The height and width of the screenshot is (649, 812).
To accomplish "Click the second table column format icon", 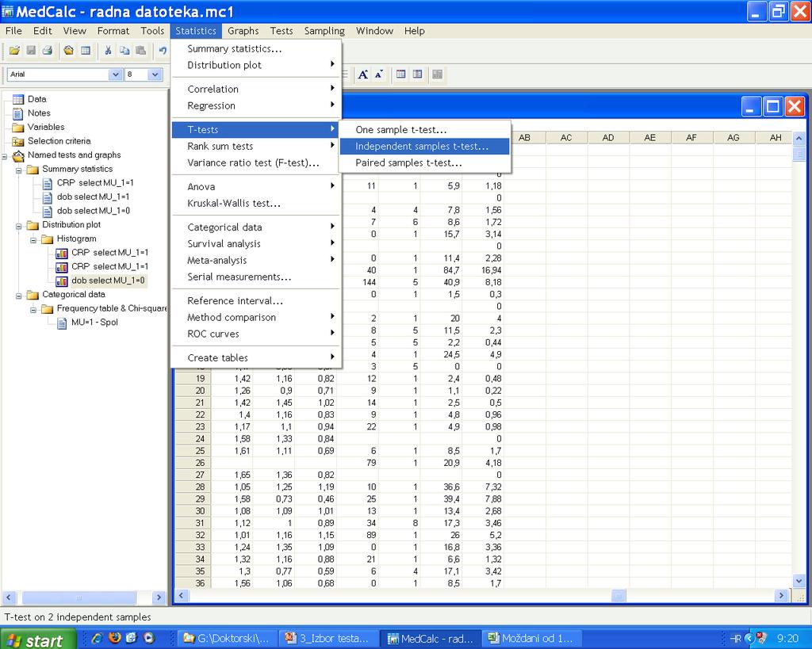I will coord(417,74).
